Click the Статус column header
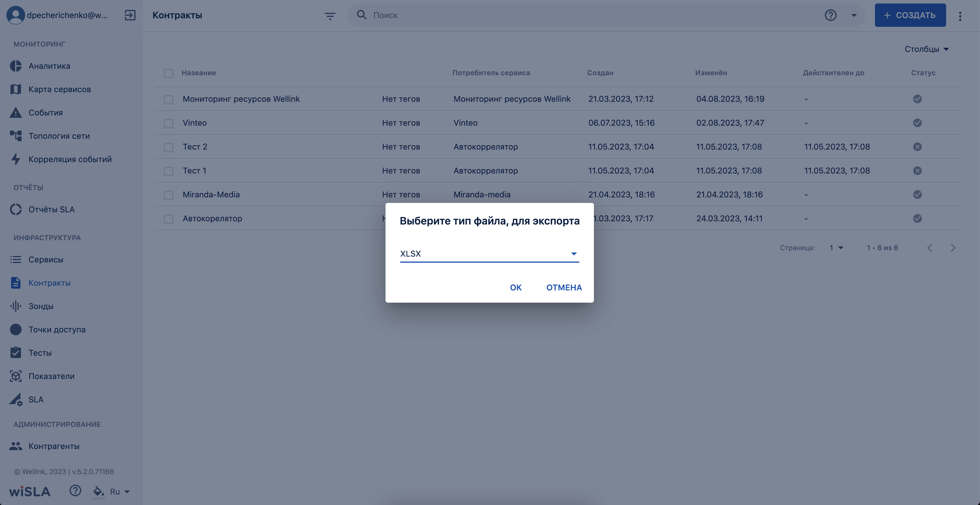Viewport: 980px width, 505px height. 923,73
